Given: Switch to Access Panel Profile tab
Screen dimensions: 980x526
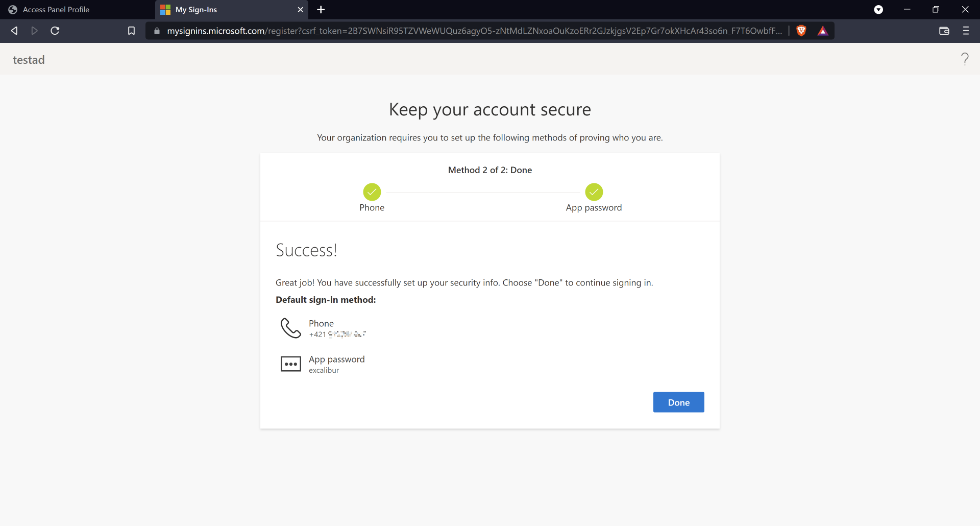Looking at the screenshot, I should [56, 10].
